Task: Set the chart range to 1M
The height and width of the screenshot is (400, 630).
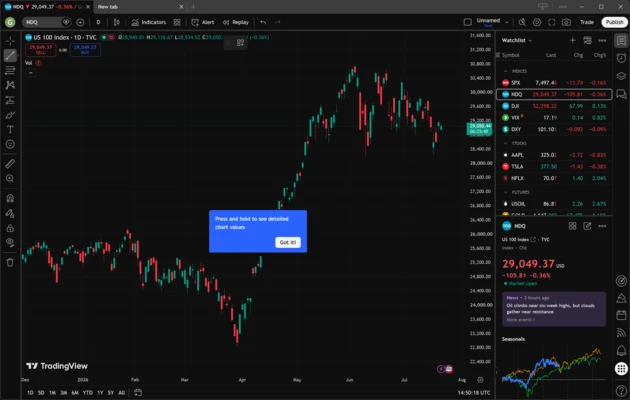Action: click(52, 393)
